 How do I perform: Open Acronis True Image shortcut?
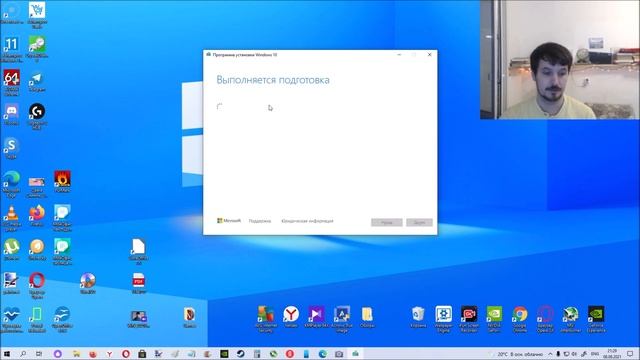(x=342, y=319)
